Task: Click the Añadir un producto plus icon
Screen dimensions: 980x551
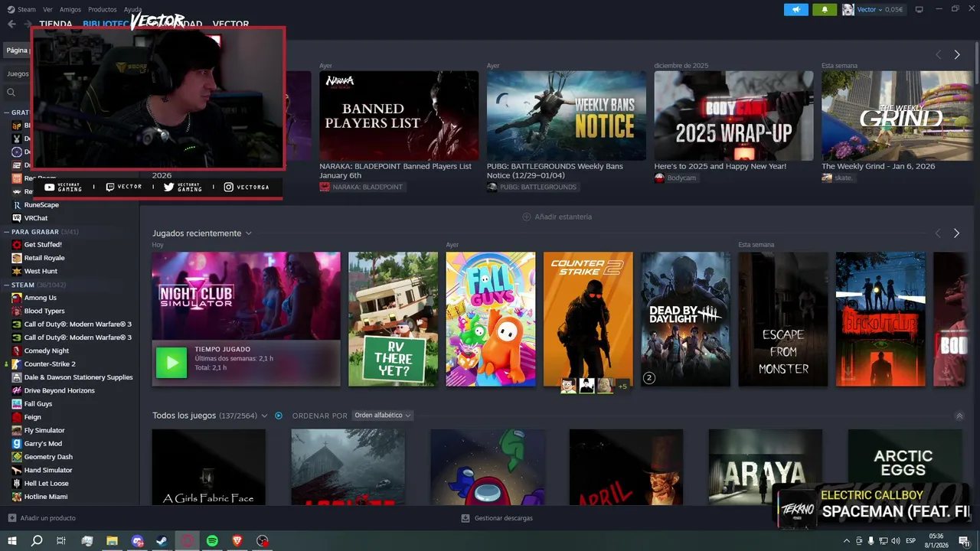Action: pyautogui.click(x=11, y=518)
